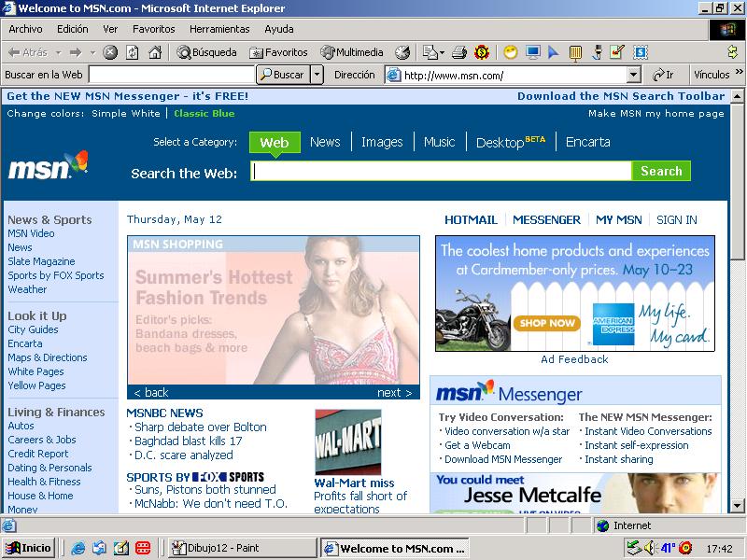Select the Music search category
Viewport: 747px width, 560px height.
click(439, 142)
